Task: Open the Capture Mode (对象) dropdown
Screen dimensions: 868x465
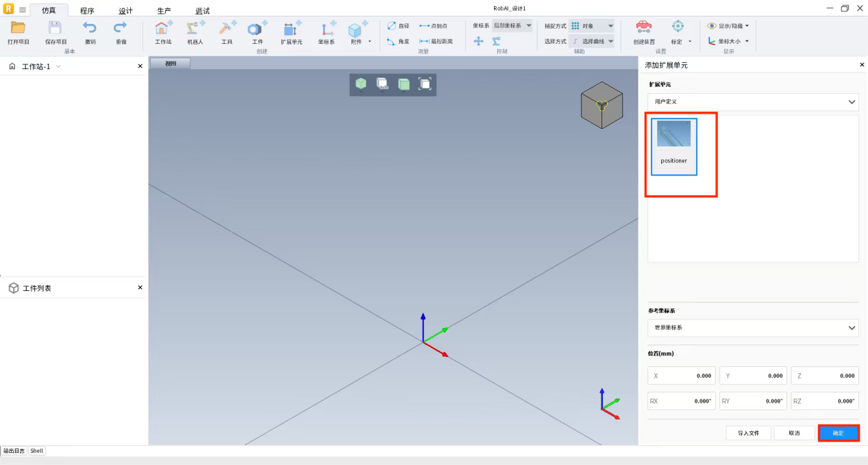Action: click(x=591, y=26)
